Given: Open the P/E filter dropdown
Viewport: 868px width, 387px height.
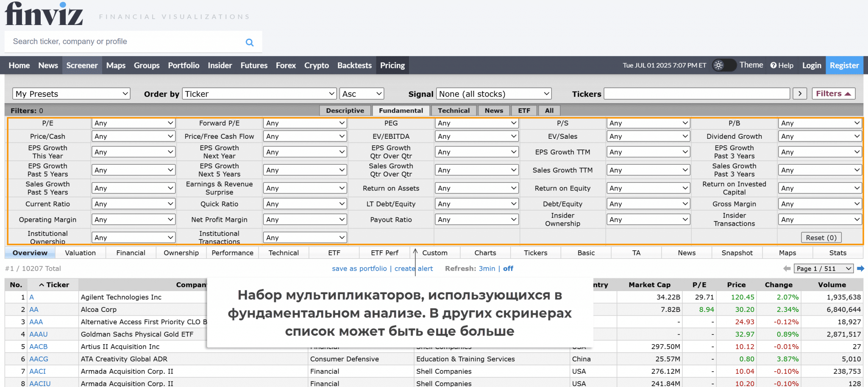Looking at the screenshot, I should (x=134, y=123).
